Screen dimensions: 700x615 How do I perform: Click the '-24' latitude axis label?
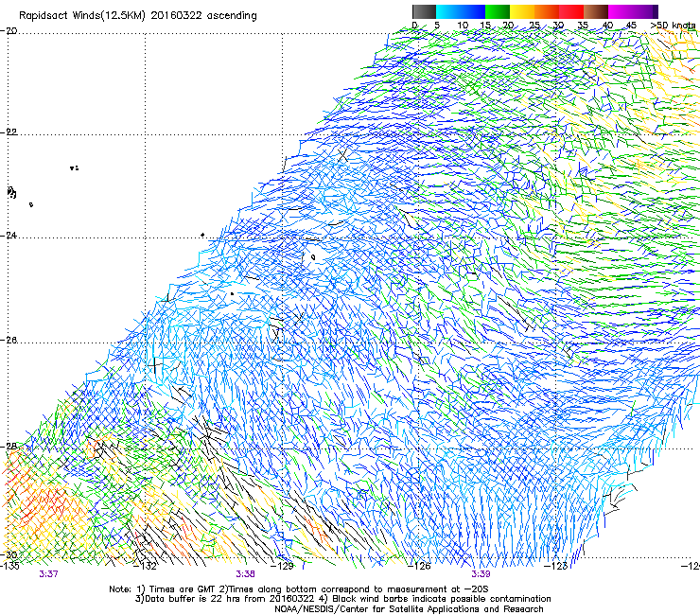[x=9, y=235]
